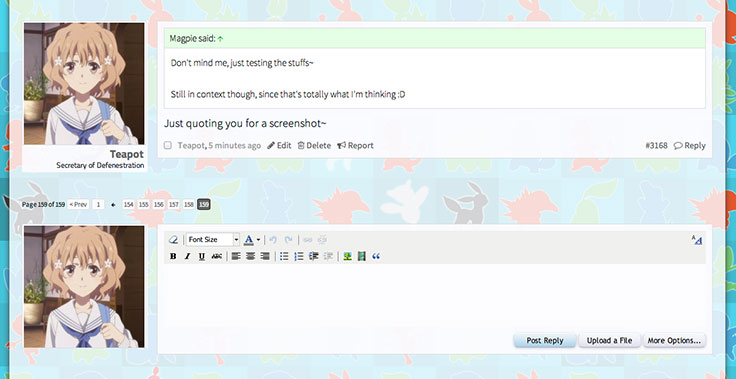Click Edit on post #3168
736x379 pixels.
[279, 146]
